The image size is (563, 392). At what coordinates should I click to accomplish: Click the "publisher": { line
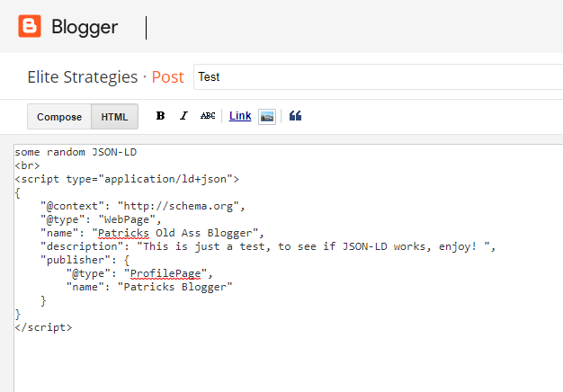click(x=85, y=260)
